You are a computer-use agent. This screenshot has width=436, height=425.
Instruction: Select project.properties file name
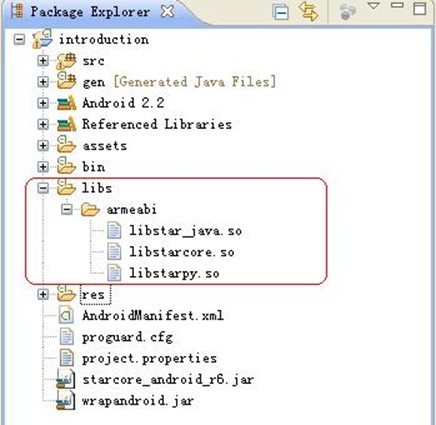pos(149,359)
